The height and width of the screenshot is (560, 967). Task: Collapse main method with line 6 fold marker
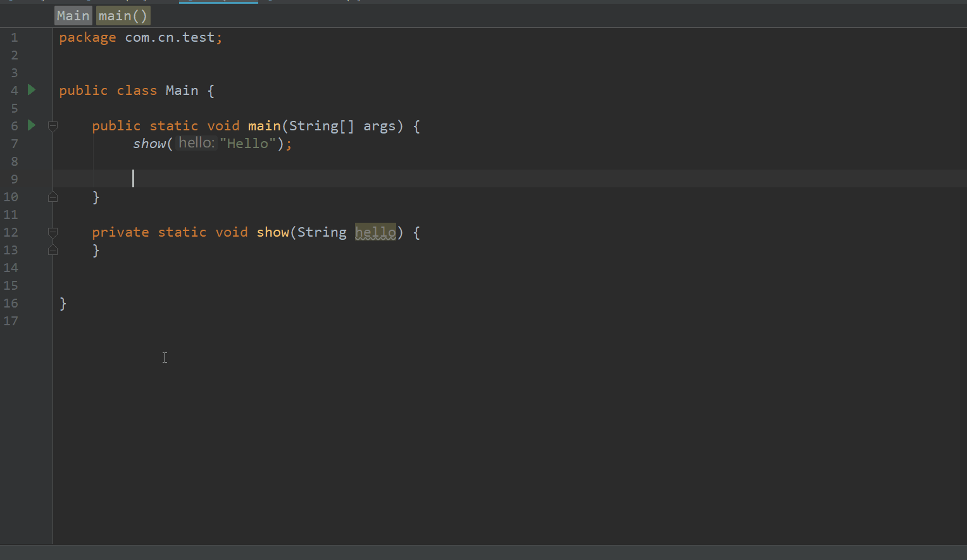pos(53,126)
